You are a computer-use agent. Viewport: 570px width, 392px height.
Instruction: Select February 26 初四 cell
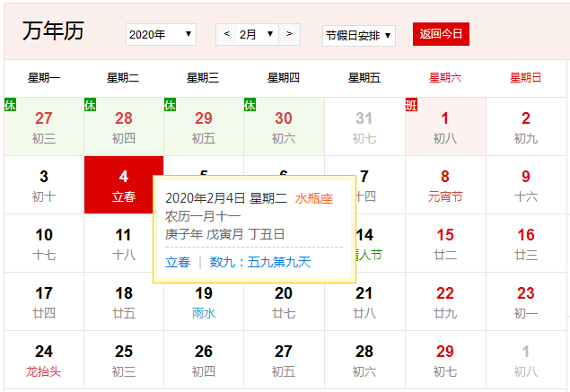204,360
